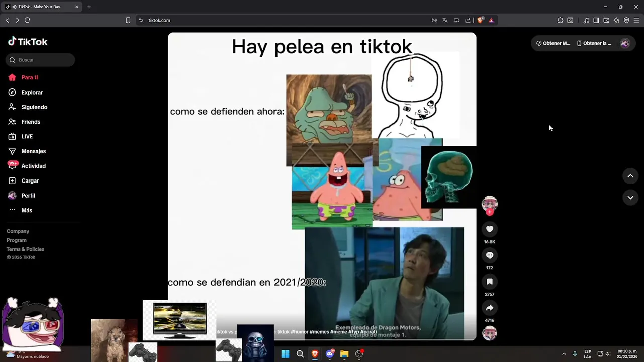This screenshot has width=644, height=362.
Task: Open Perfil page
Action: (x=22, y=196)
